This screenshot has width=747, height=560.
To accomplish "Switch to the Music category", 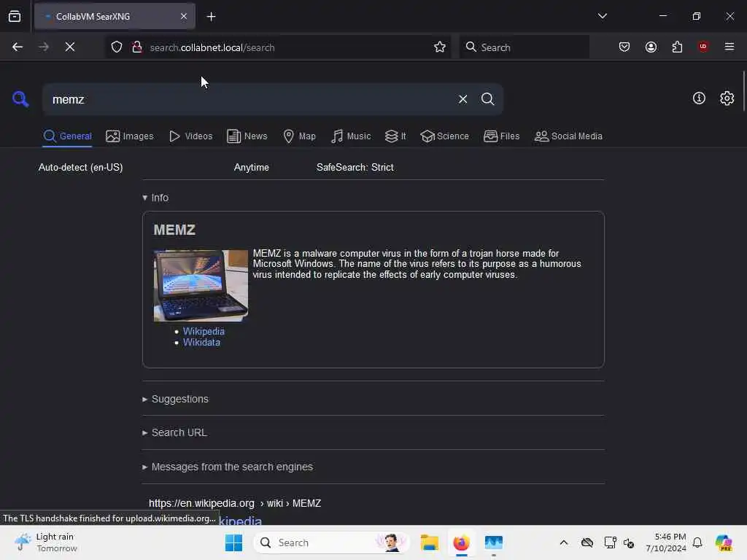I will [351, 136].
